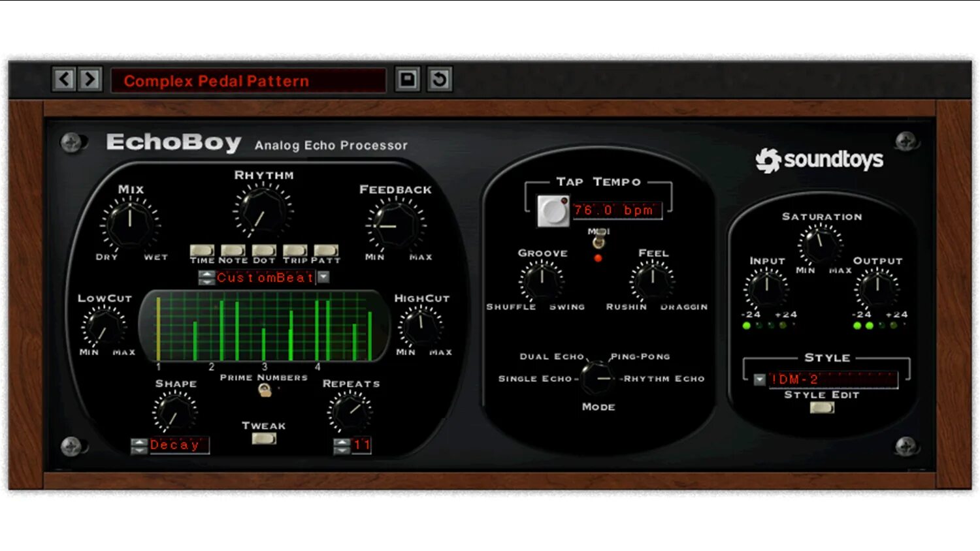Load the previous preset with left arrow
Screen dimensions: 980x551
(64, 80)
